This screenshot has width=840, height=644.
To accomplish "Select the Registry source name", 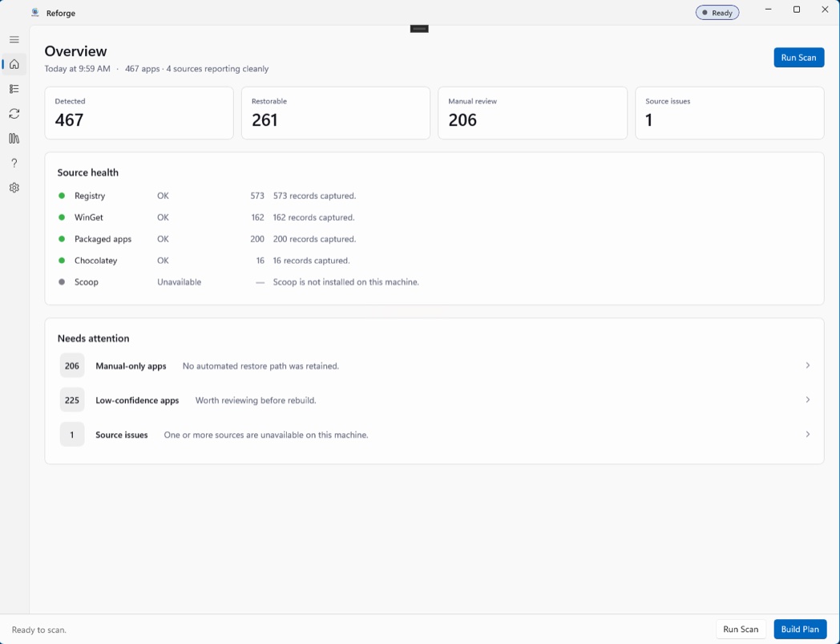I will 90,196.
